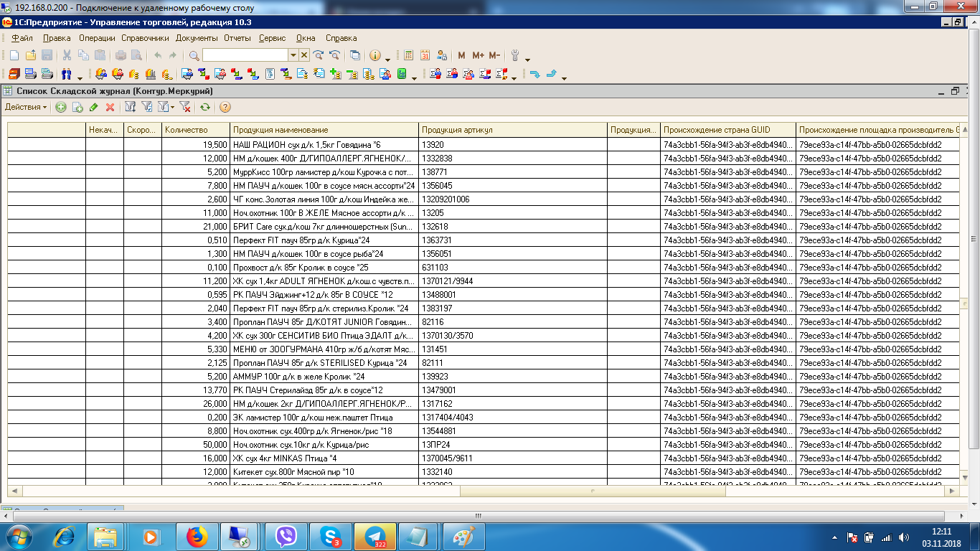
Task: Click the Find previous icon
Action: (334, 55)
